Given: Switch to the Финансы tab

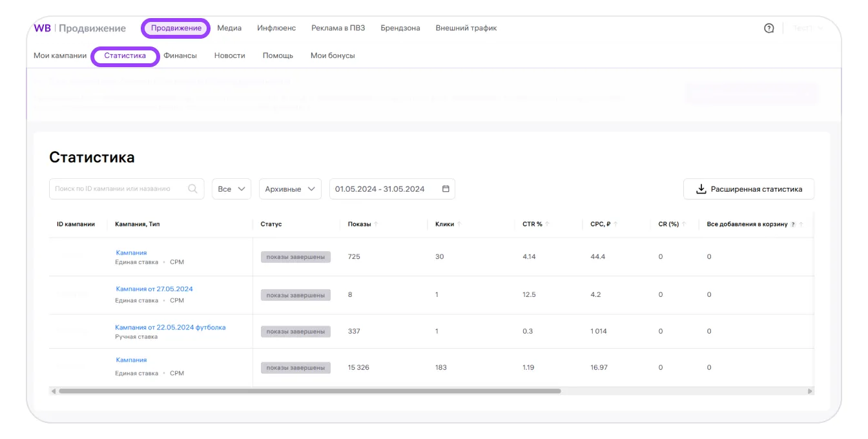Looking at the screenshot, I should [180, 56].
